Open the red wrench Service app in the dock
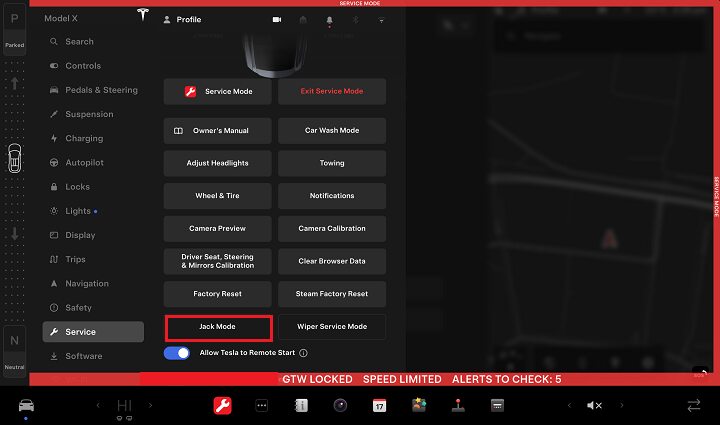The height and width of the screenshot is (425, 720). [222, 405]
